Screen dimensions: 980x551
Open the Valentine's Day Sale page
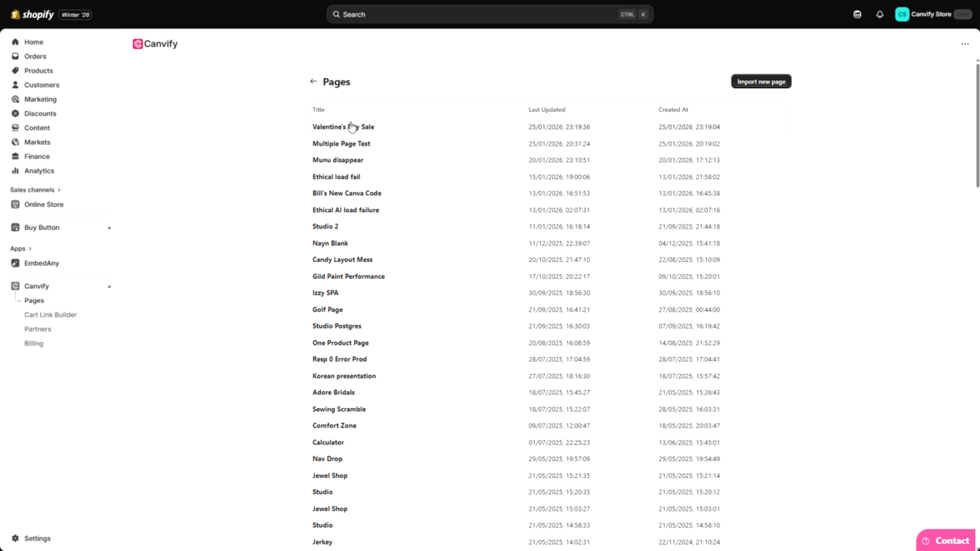[343, 127]
